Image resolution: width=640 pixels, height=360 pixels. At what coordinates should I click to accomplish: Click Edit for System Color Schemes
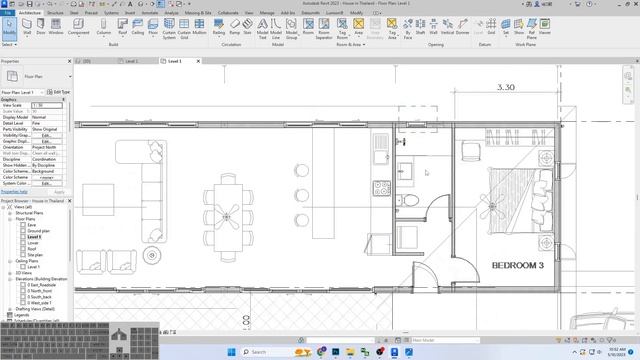coord(46,184)
